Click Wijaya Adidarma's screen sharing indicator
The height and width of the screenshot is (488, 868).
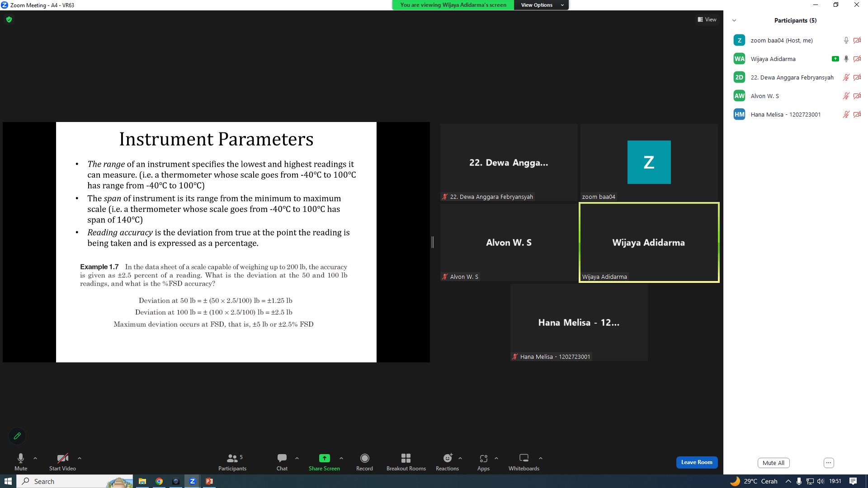(x=835, y=59)
